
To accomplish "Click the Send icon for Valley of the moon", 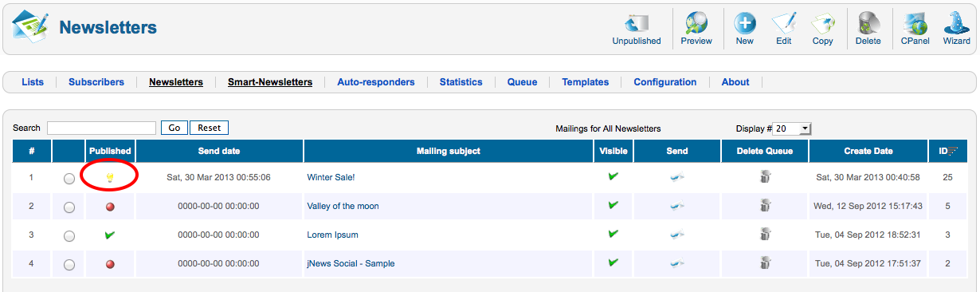I will (677, 206).
